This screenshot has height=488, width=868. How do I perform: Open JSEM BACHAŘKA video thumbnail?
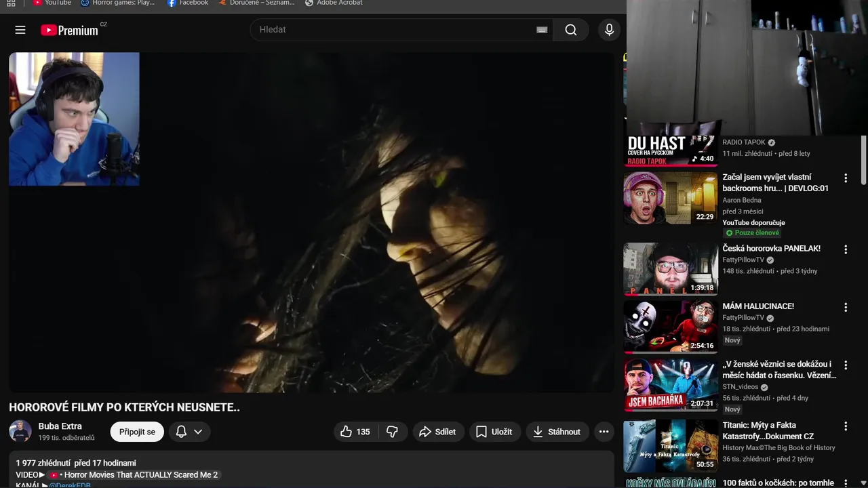tap(671, 384)
